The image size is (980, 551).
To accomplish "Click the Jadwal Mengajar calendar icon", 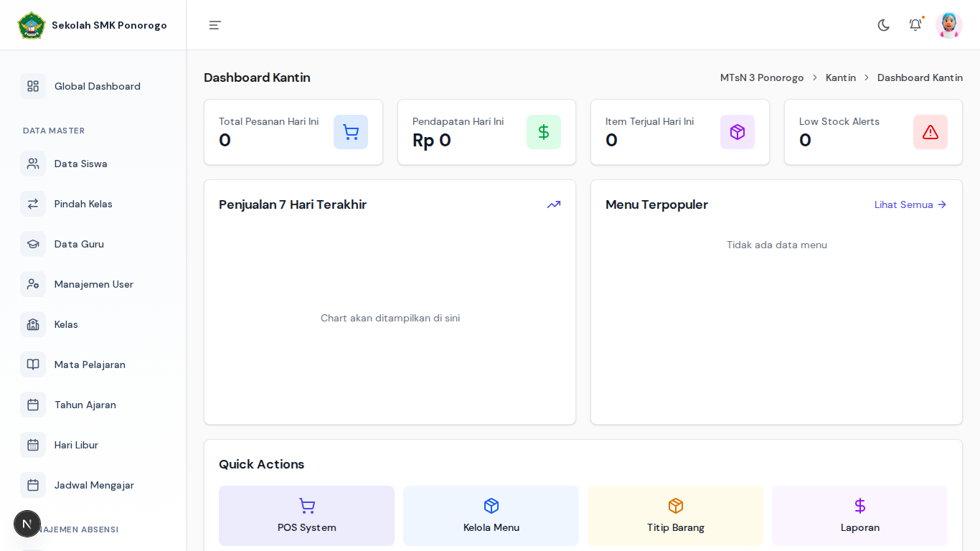I will (x=33, y=485).
